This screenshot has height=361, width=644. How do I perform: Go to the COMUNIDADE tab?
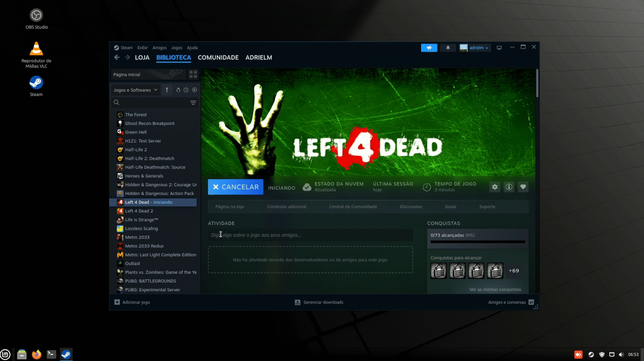click(x=218, y=57)
